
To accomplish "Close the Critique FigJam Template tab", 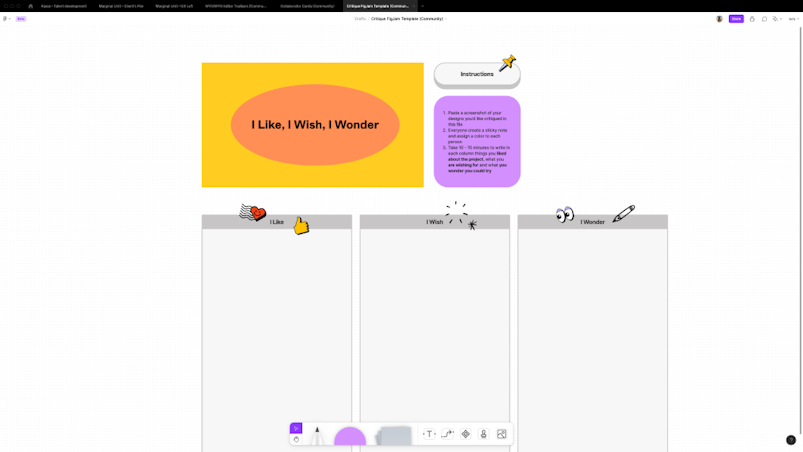I will (x=413, y=6).
